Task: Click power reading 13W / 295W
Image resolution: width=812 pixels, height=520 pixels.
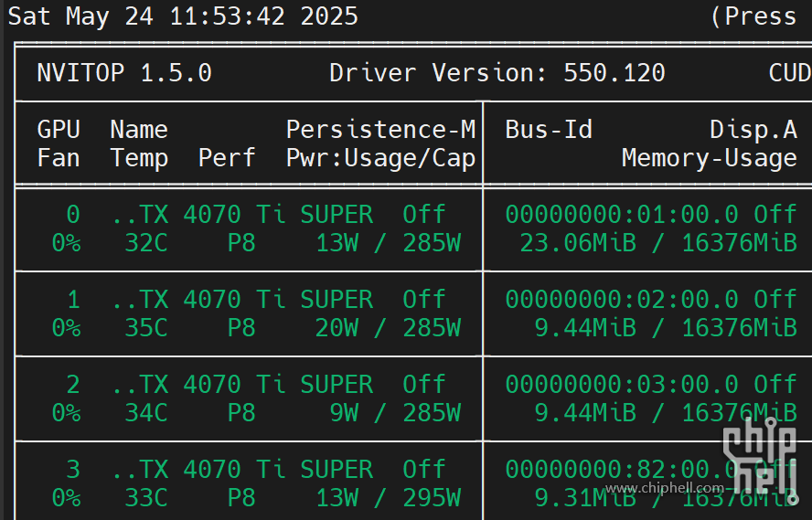Action: point(389,498)
